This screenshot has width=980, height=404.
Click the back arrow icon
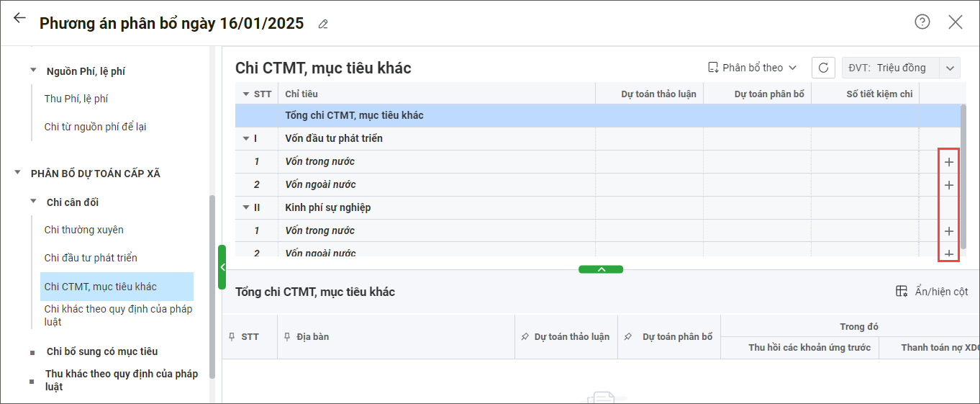pyautogui.click(x=19, y=19)
